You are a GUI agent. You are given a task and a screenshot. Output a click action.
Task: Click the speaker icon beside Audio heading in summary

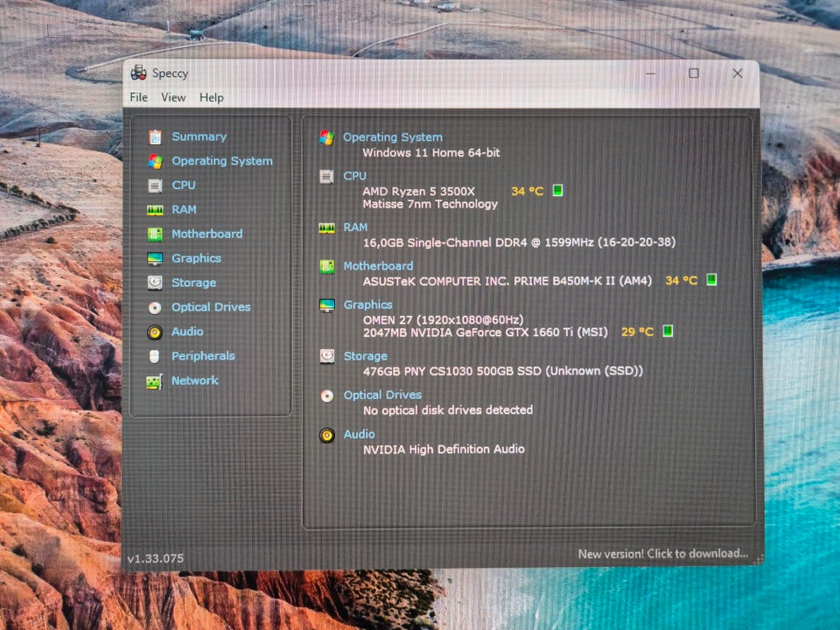pyautogui.click(x=326, y=435)
